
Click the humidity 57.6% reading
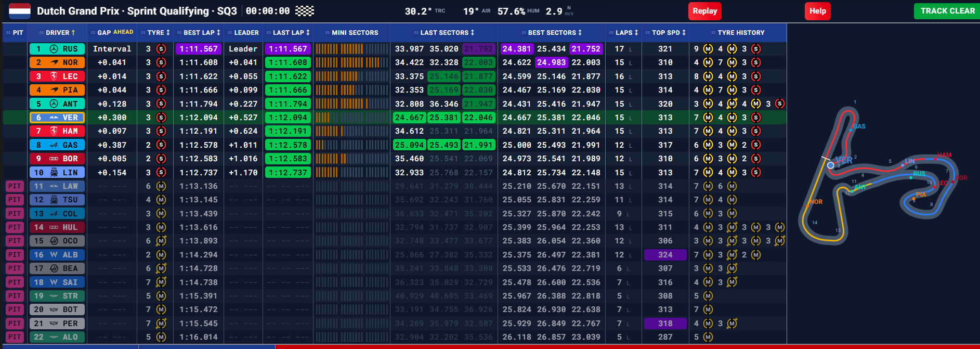point(511,11)
